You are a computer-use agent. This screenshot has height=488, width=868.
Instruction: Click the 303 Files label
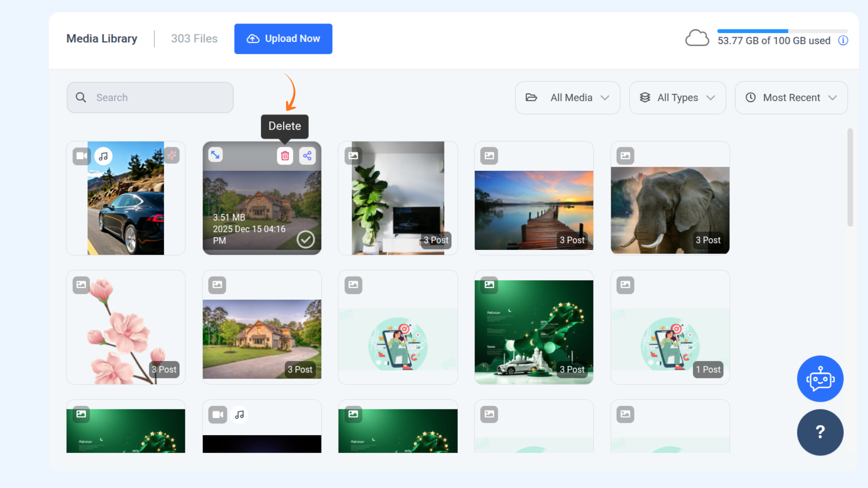pyautogui.click(x=194, y=39)
